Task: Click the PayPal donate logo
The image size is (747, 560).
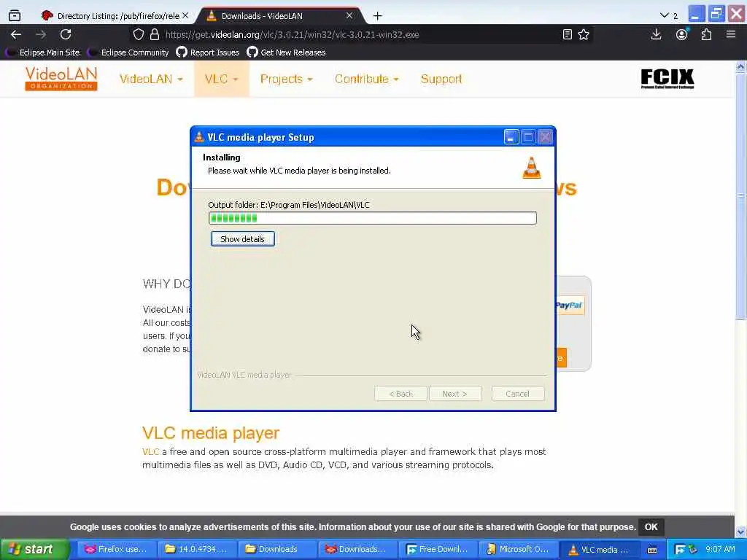Action: (570, 306)
